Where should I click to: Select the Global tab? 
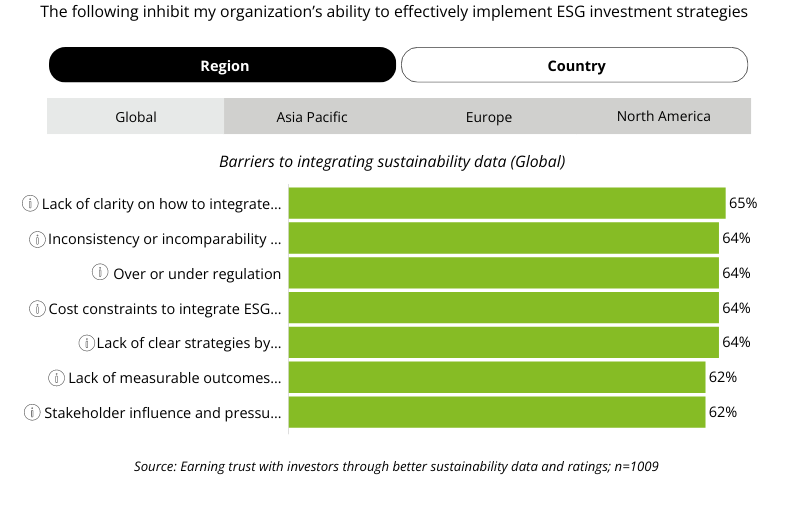click(x=136, y=117)
